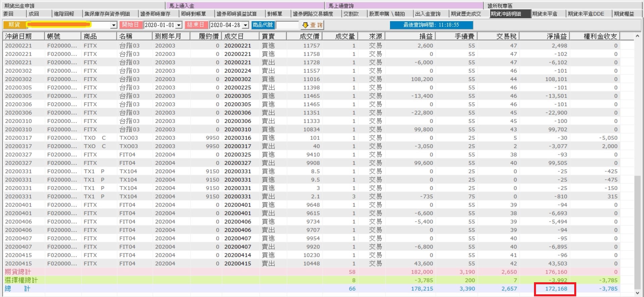The width and height of the screenshot is (644, 297).
Task: Open the 結束日 end date dropdown arrow
Action: click(x=246, y=25)
